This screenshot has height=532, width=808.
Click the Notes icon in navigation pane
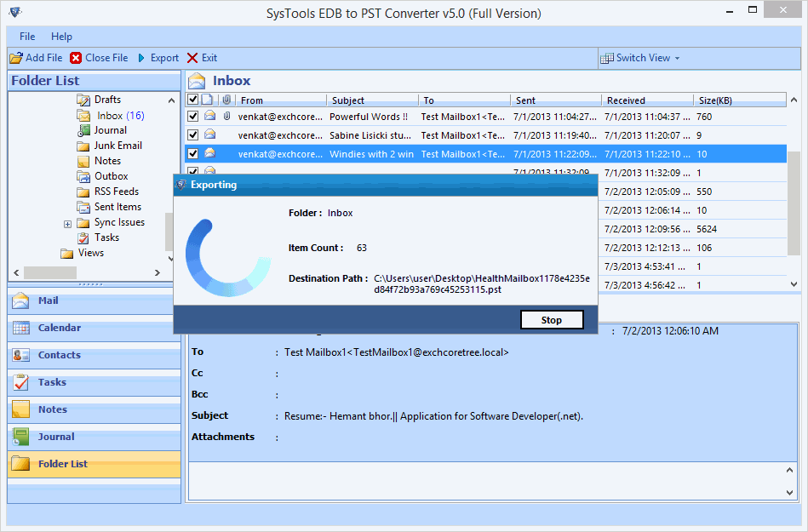20,409
